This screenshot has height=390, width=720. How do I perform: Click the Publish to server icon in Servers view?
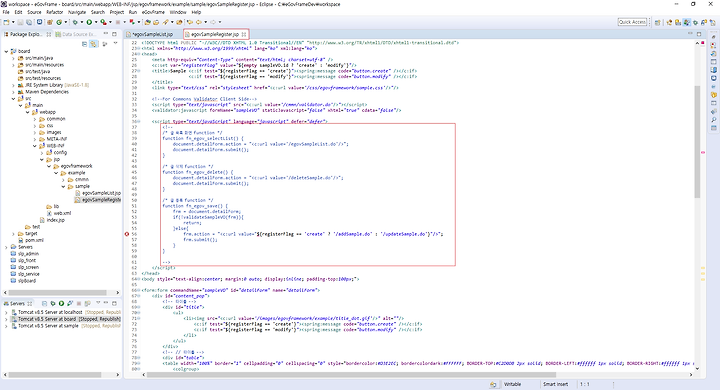(87, 303)
